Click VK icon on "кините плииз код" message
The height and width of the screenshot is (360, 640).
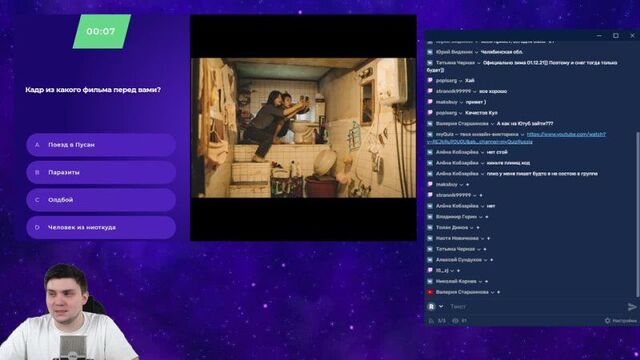(430, 162)
